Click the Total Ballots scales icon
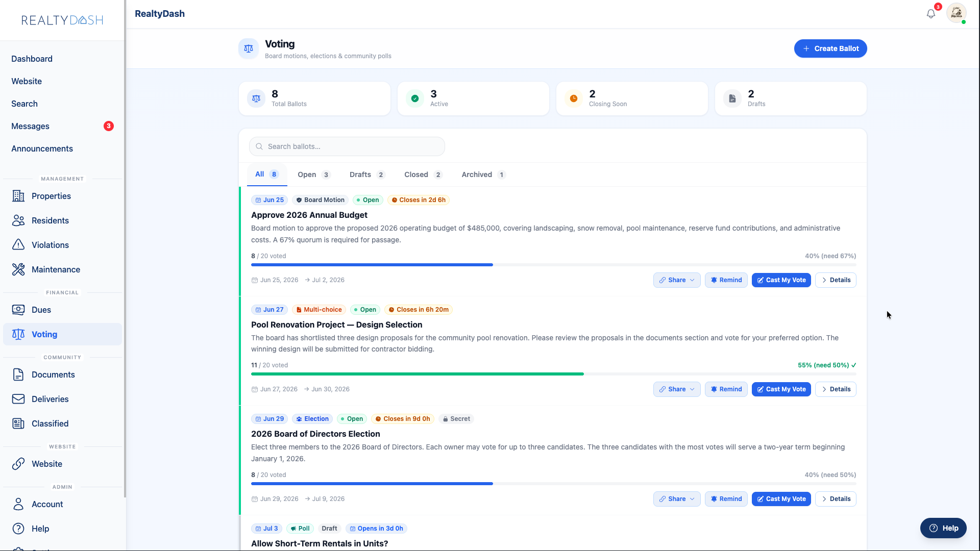This screenshot has height=551, width=980. (256, 98)
